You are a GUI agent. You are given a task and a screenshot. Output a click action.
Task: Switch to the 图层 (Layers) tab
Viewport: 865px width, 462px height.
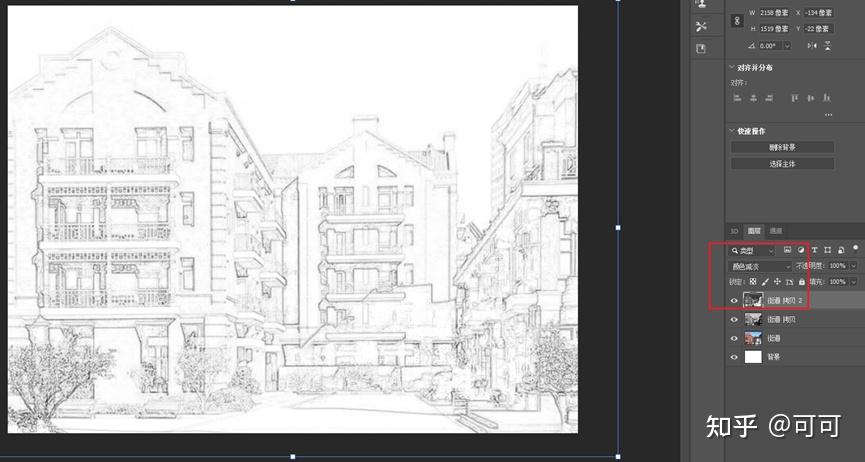tap(754, 231)
